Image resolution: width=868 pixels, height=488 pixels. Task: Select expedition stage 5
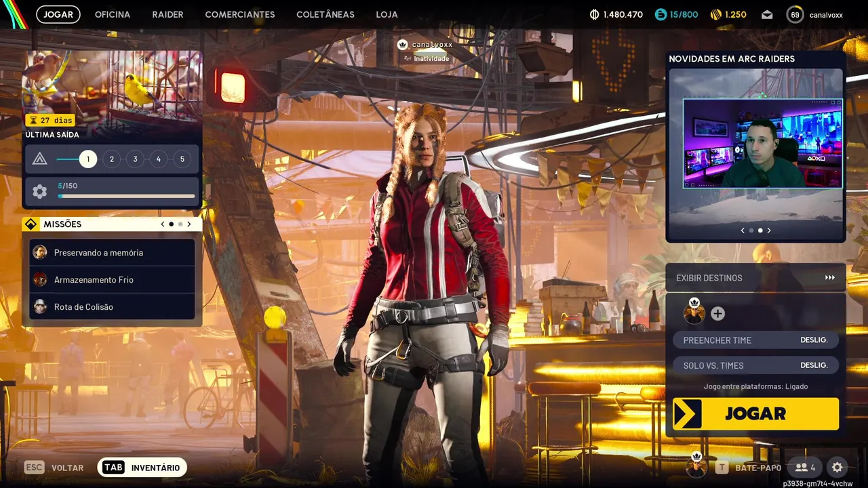pyautogui.click(x=182, y=159)
